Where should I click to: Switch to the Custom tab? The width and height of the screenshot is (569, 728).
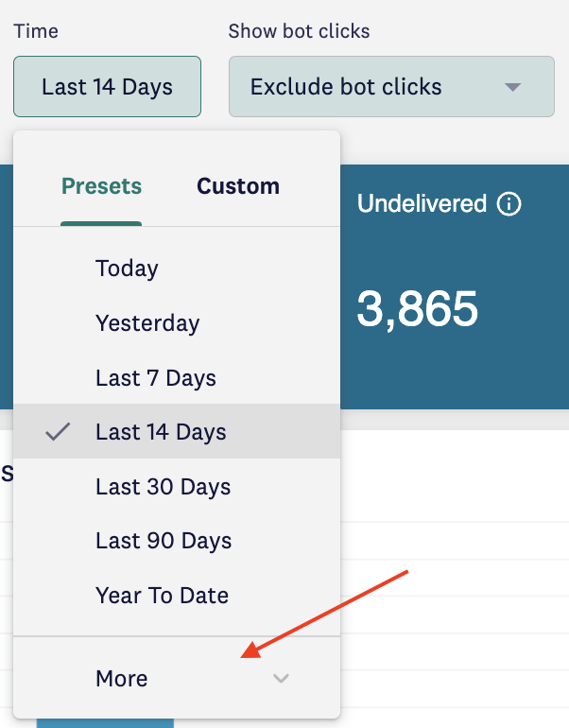click(238, 186)
